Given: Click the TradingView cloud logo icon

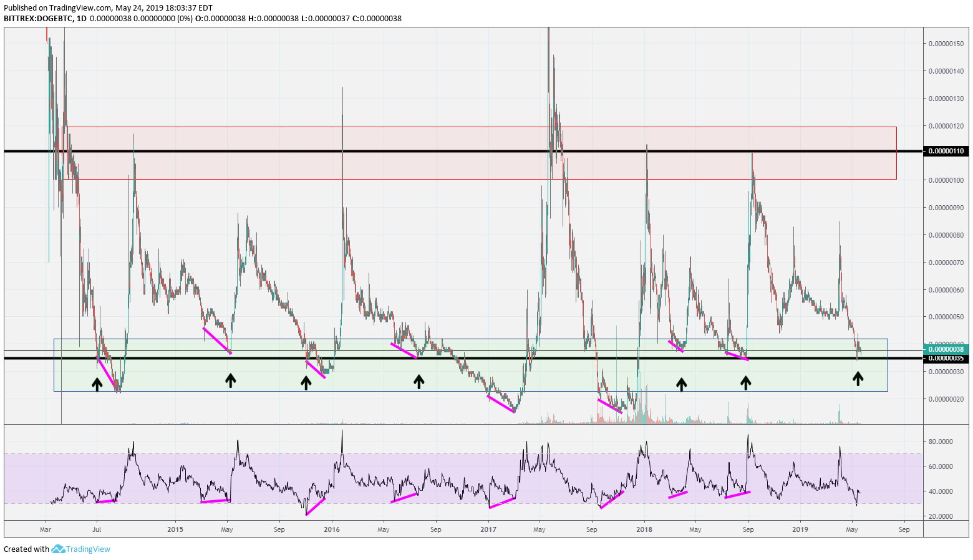Looking at the screenshot, I should 58,549.
